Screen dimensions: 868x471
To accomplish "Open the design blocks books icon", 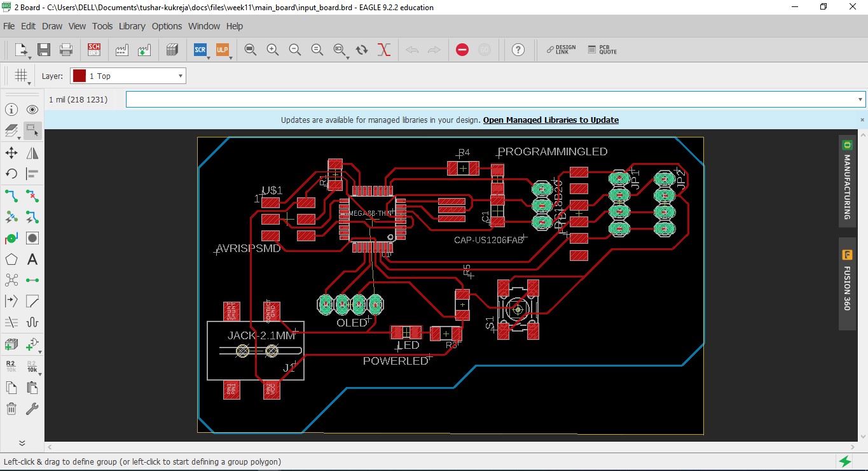I will [172, 50].
